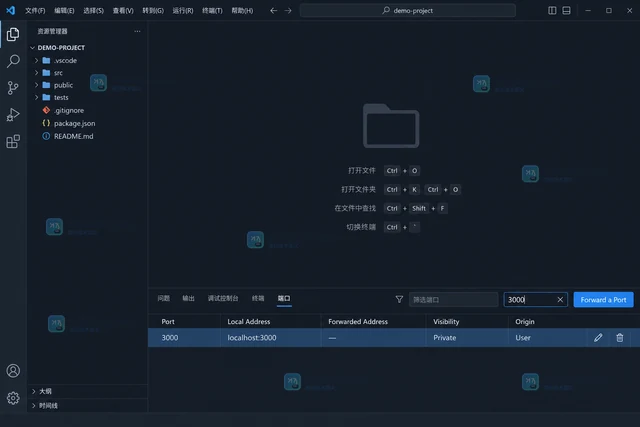Delete port 3000 with trash icon
The height and width of the screenshot is (427, 640).
click(x=620, y=338)
